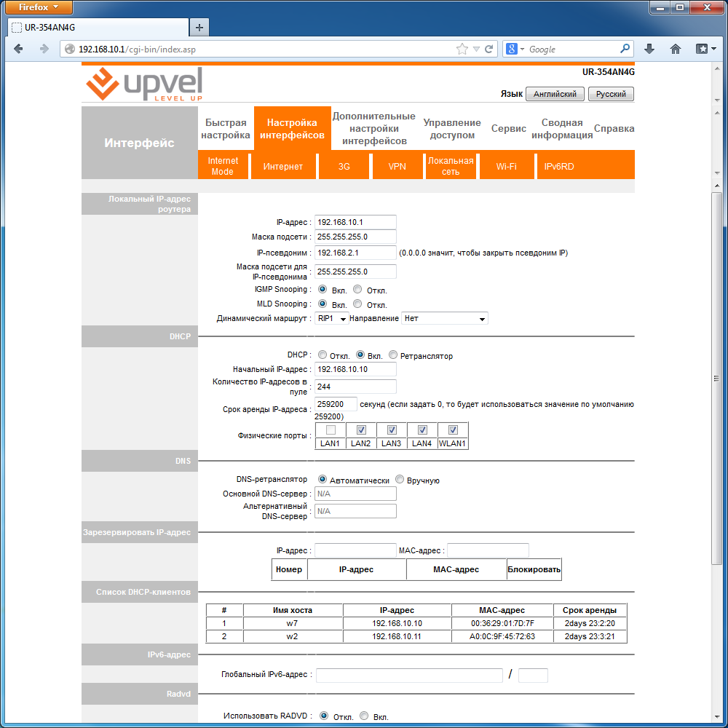Click the site identity globe icon
Image resolution: width=728 pixels, height=728 pixels.
pyautogui.click(x=70, y=50)
